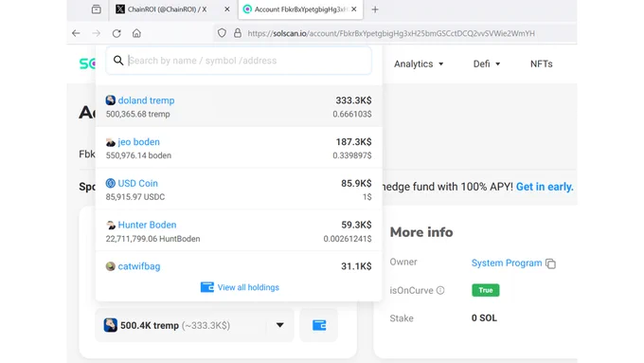Click the 22,711,799.06 HuntBoden balance
Image resolution: width=644 pixels, height=363 pixels.
[x=152, y=239]
